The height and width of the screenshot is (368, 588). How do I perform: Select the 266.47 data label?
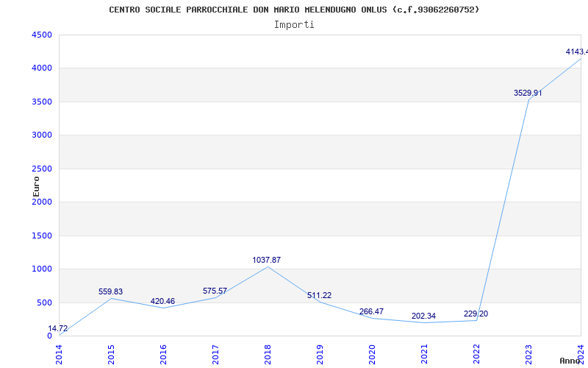371,311
